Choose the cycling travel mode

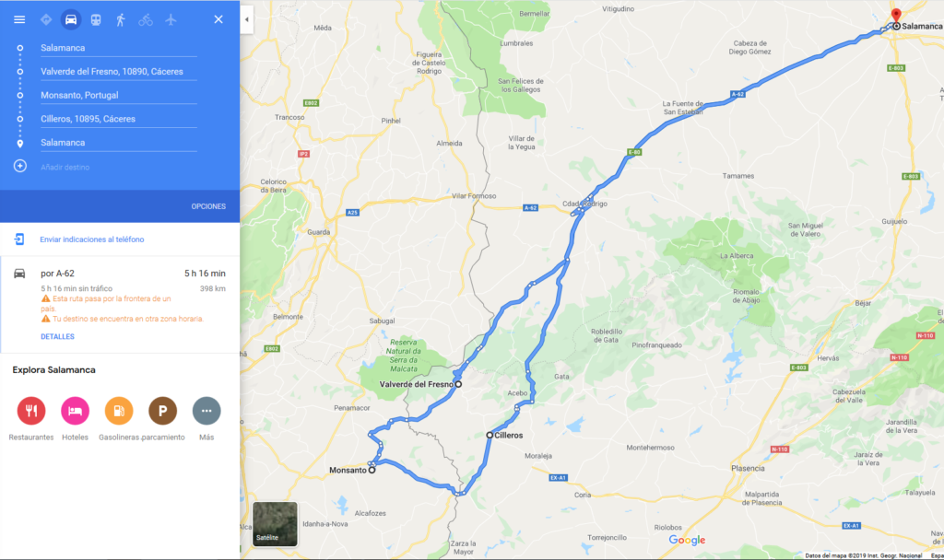[x=146, y=20]
